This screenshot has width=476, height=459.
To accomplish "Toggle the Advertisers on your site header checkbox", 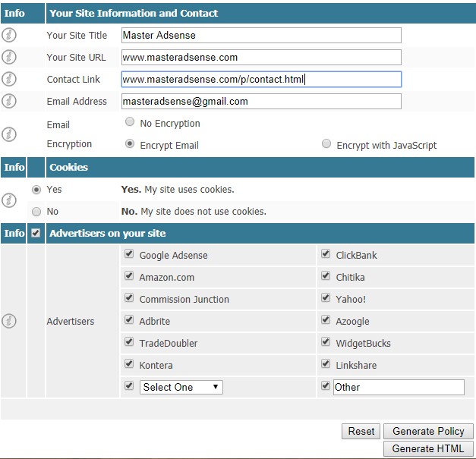I will click(36, 233).
